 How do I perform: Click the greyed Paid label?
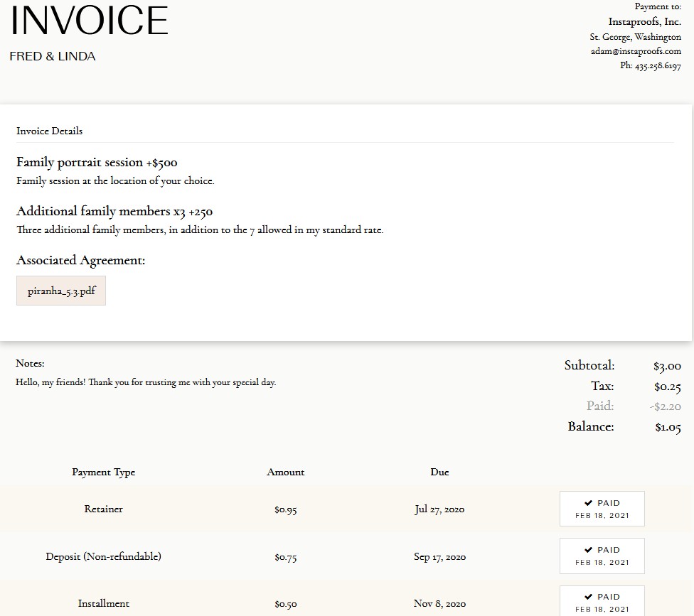pos(600,406)
